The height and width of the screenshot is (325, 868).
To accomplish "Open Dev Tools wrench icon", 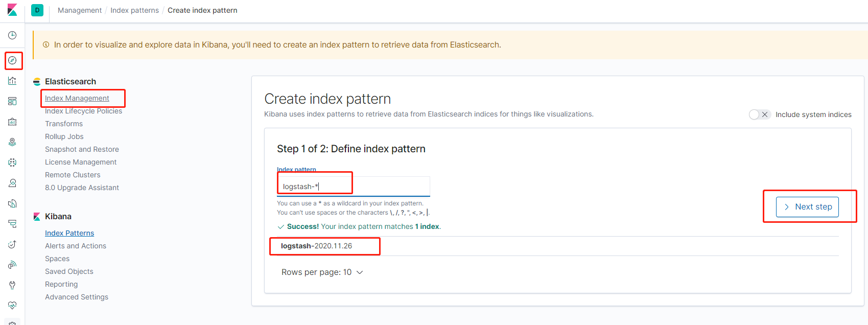I will (13, 285).
